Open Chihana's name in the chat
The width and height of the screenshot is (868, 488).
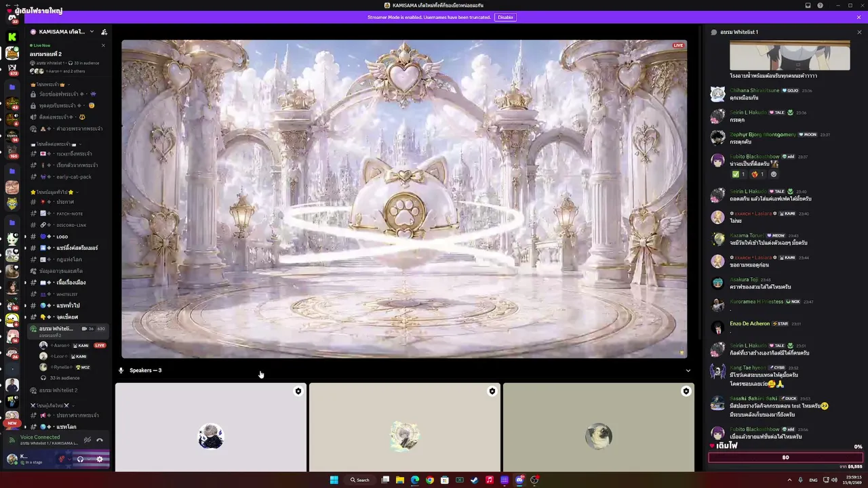755,90
